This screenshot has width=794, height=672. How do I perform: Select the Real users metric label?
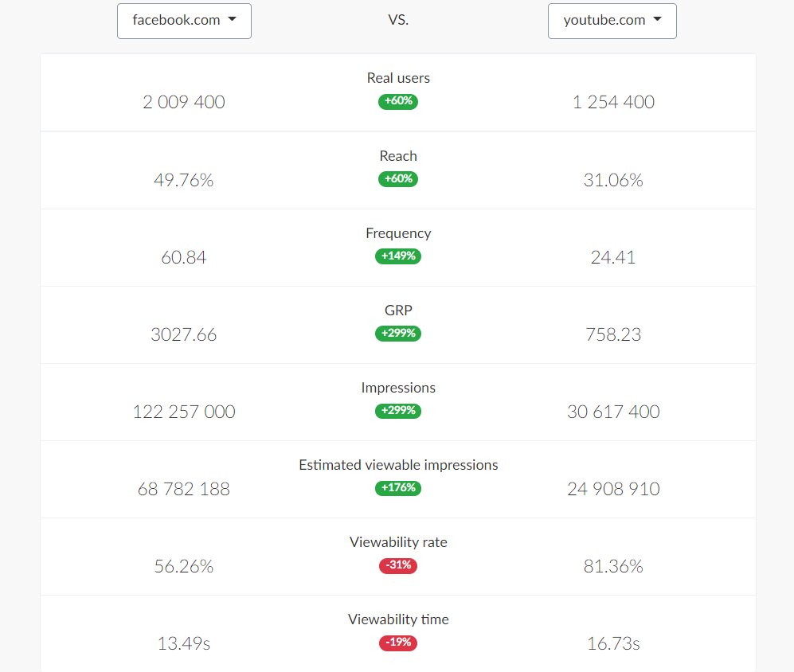[398, 78]
